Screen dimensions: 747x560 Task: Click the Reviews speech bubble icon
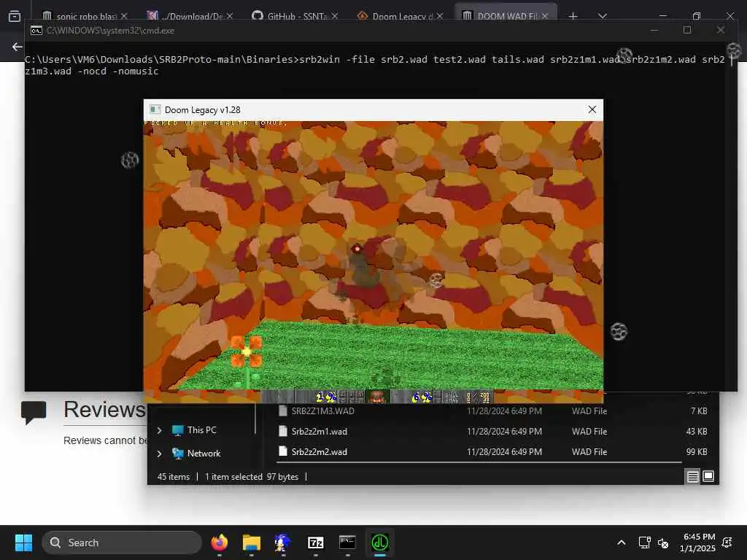[34, 412]
